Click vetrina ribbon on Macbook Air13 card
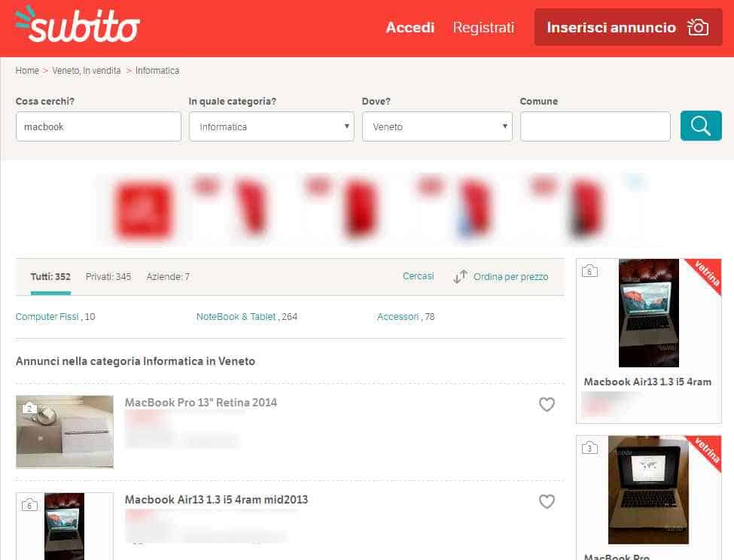Viewport: 734px width, 560px height. 706,273
